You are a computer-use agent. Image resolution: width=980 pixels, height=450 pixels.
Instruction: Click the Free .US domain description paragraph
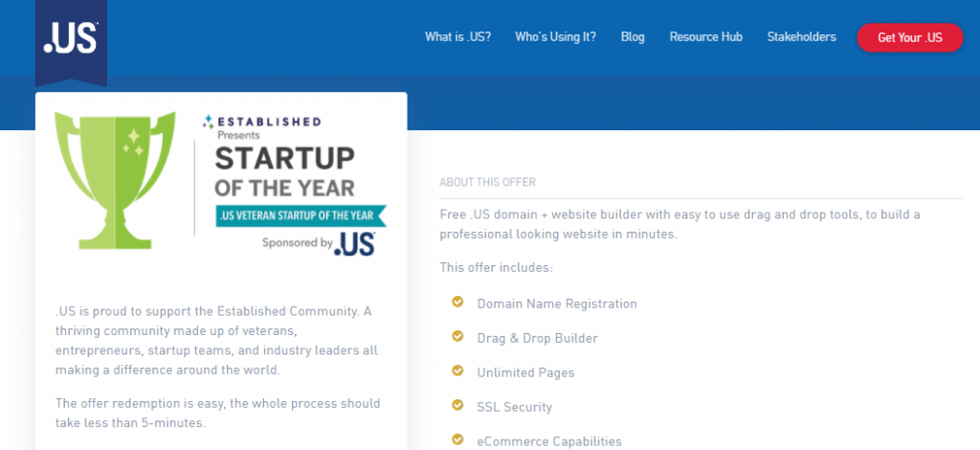click(680, 225)
